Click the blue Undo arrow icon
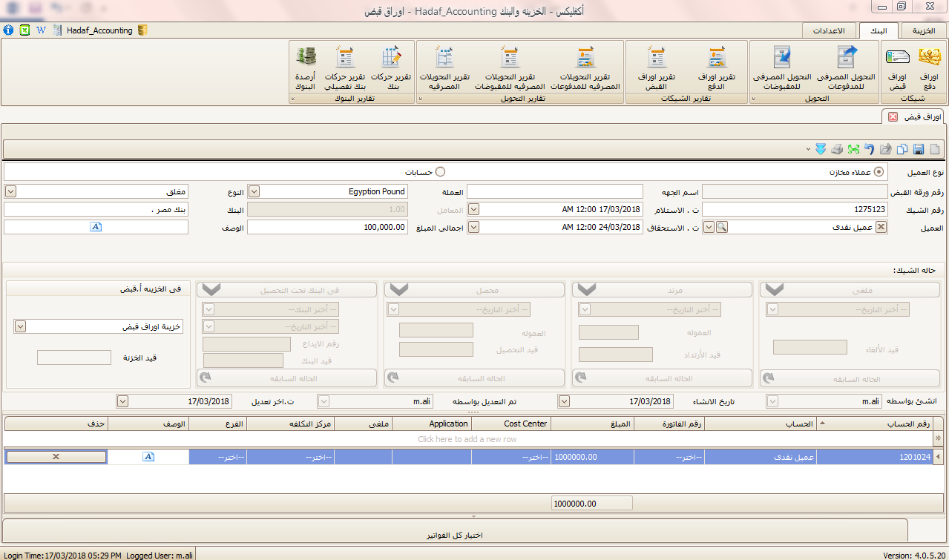 pos(870,149)
